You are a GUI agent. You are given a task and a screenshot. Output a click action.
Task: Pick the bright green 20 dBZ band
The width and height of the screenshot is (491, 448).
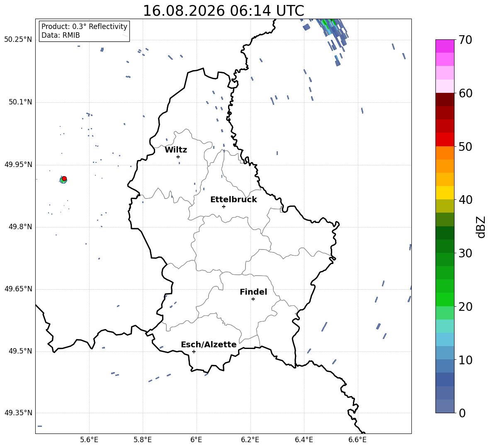pos(445,299)
